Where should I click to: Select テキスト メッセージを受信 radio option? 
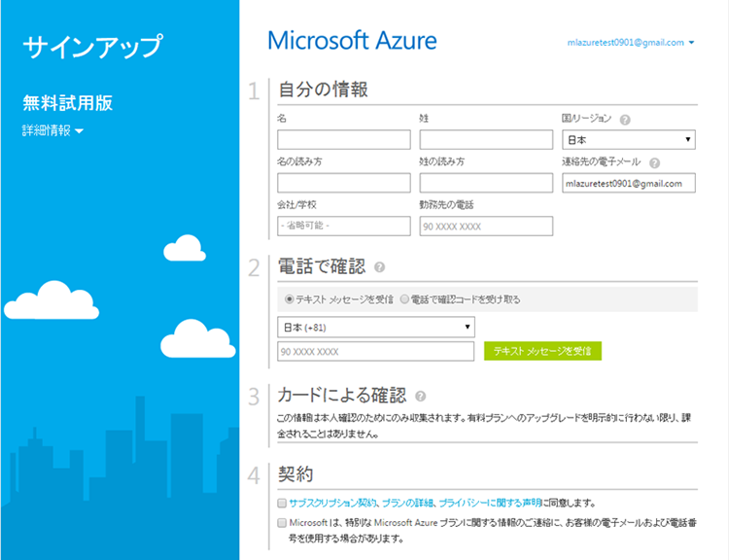click(x=289, y=299)
